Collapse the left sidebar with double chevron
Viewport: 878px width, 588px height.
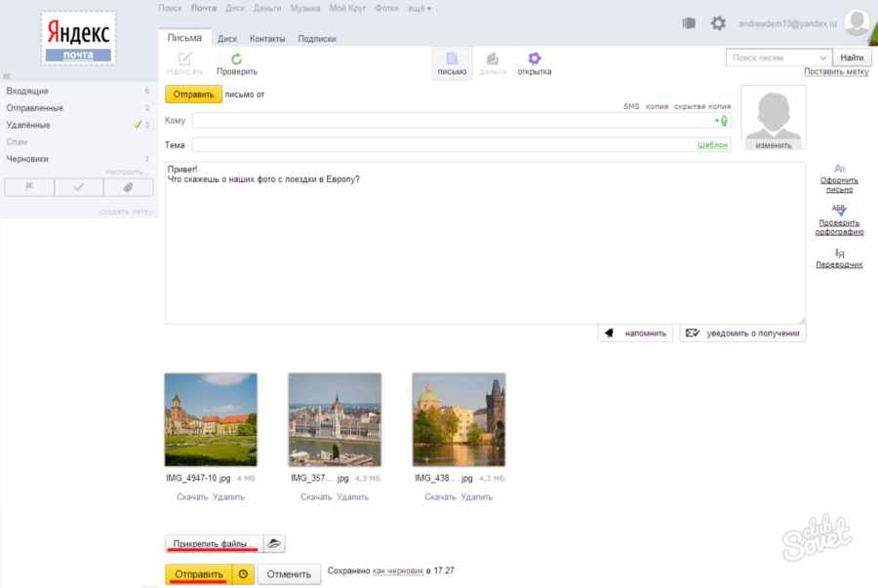click(x=7, y=75)
